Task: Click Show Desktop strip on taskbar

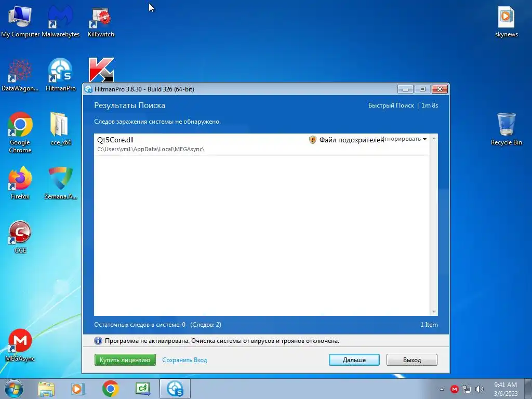Action: point(528,389)
